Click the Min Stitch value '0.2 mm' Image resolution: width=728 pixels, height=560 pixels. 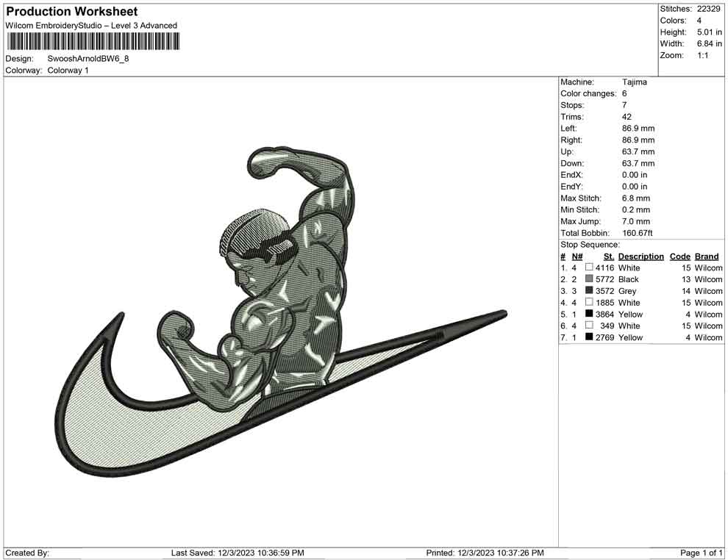[636, 209]
